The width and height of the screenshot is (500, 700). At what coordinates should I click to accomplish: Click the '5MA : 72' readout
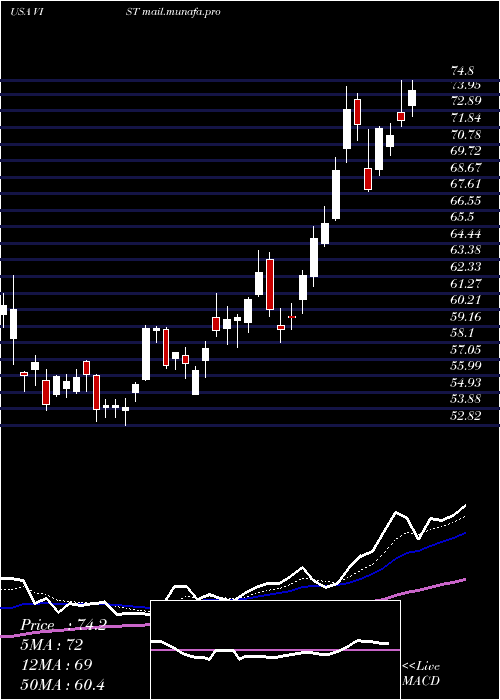pos(51,645)
